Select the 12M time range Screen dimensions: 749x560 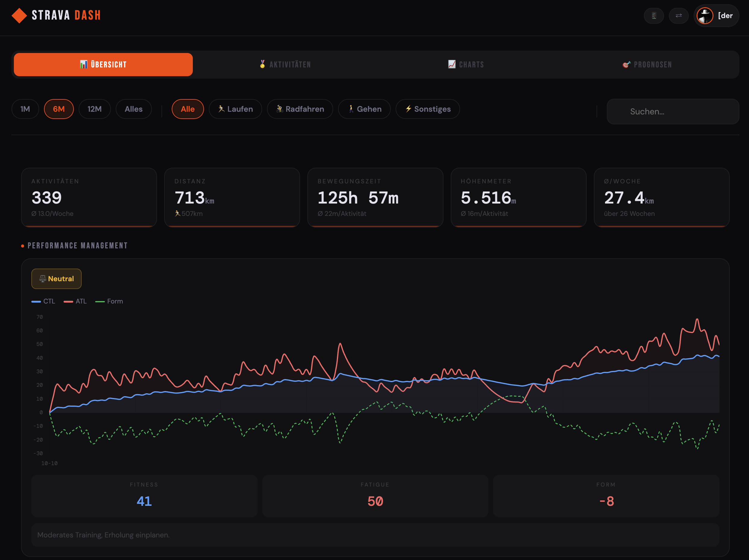click(x=95, y=109)
